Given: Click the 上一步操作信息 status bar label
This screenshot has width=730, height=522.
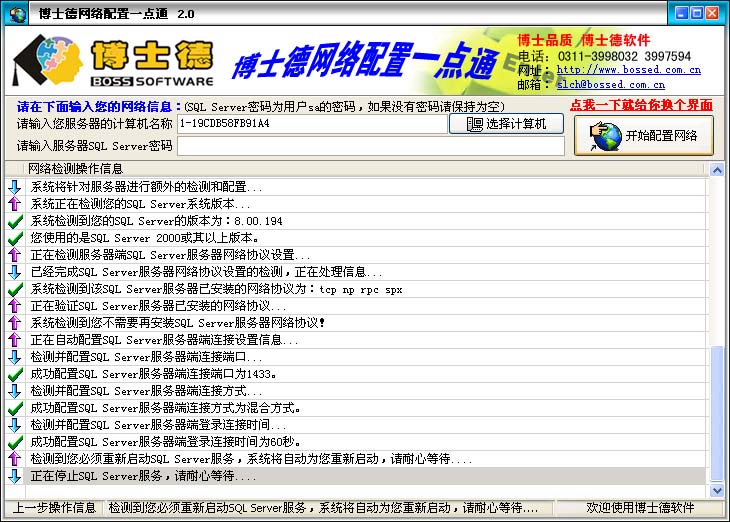Looking at the screenshot, I should (54, 508).
